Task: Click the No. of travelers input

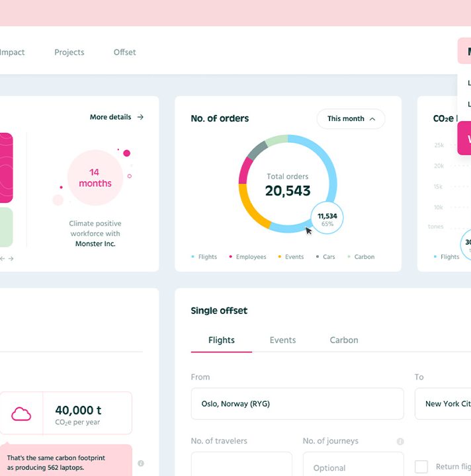Action: coord(241,464)
